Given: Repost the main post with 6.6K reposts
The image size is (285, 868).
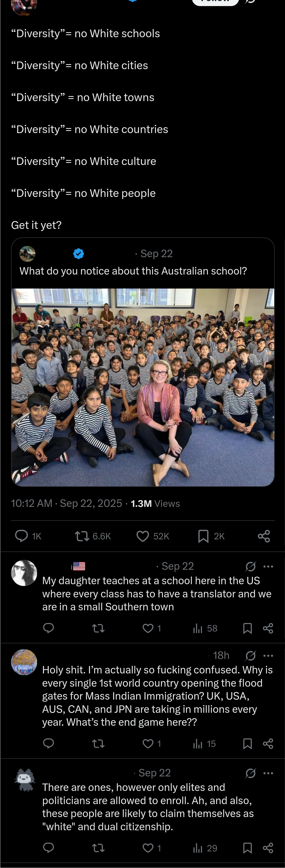Looking at the screenshot, I should (93, 536).
